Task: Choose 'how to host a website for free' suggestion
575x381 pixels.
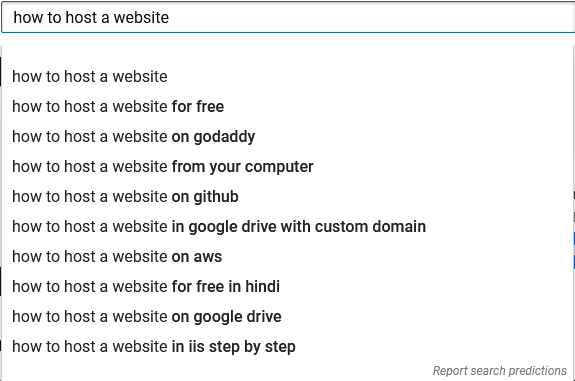Action: [288, 107]
